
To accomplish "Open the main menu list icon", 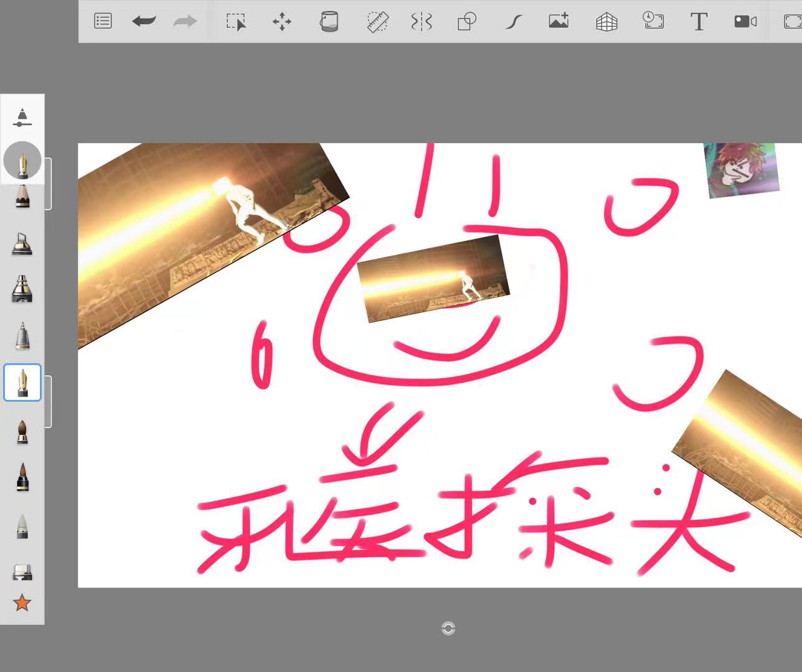I will point(103,22).
